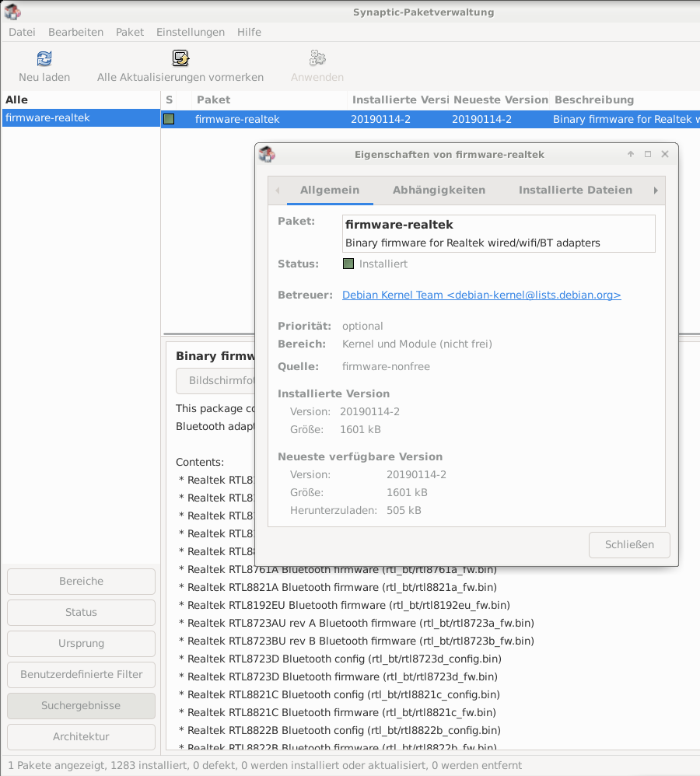Sort by the Paket column header

tap(269, 100)
